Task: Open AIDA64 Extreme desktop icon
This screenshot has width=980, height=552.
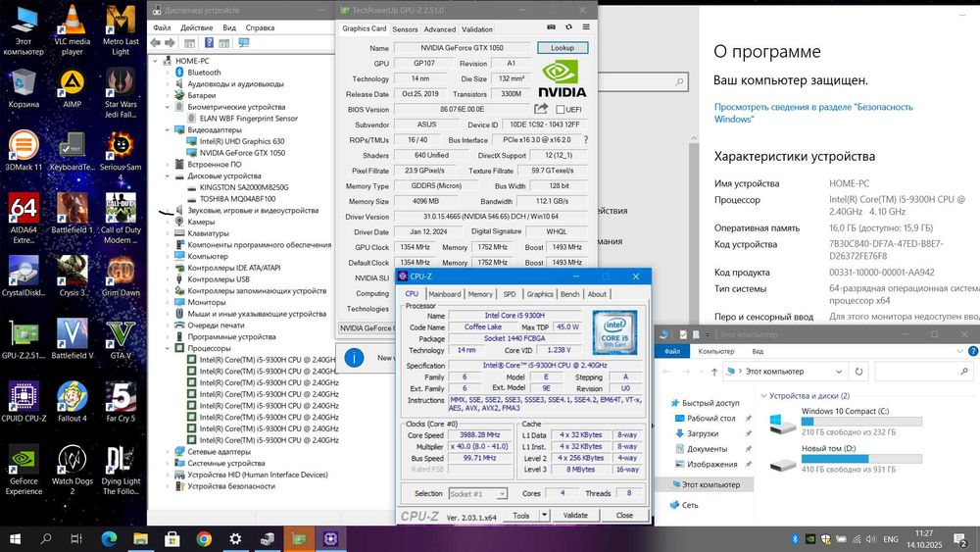Action: [24, 218]
